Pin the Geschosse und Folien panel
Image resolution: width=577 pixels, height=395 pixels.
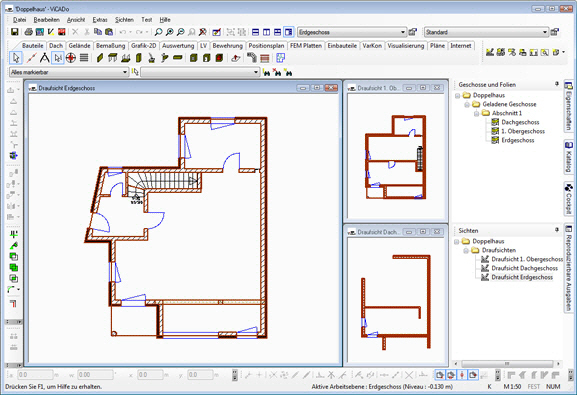pos(557,84)
